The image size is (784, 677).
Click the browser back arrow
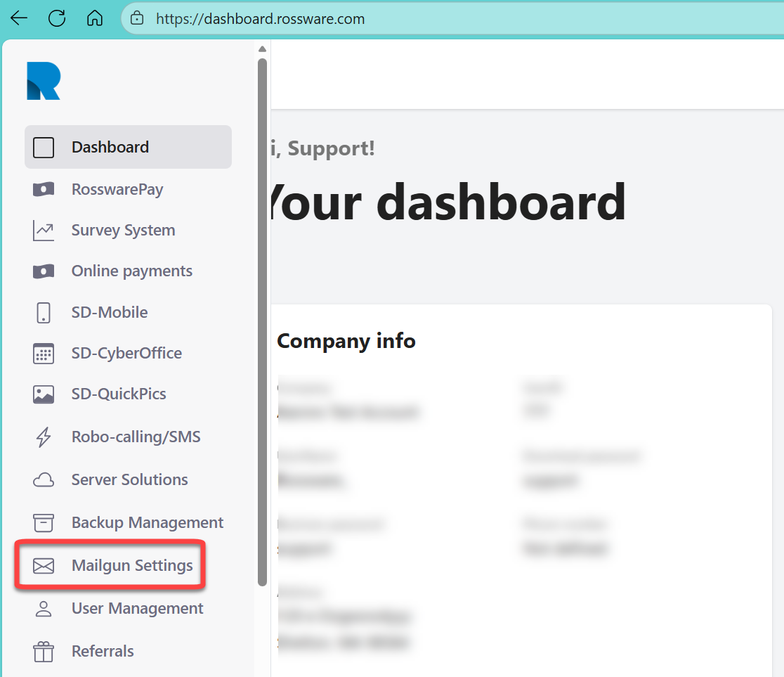pyautogui.click(x=19, y=18)
